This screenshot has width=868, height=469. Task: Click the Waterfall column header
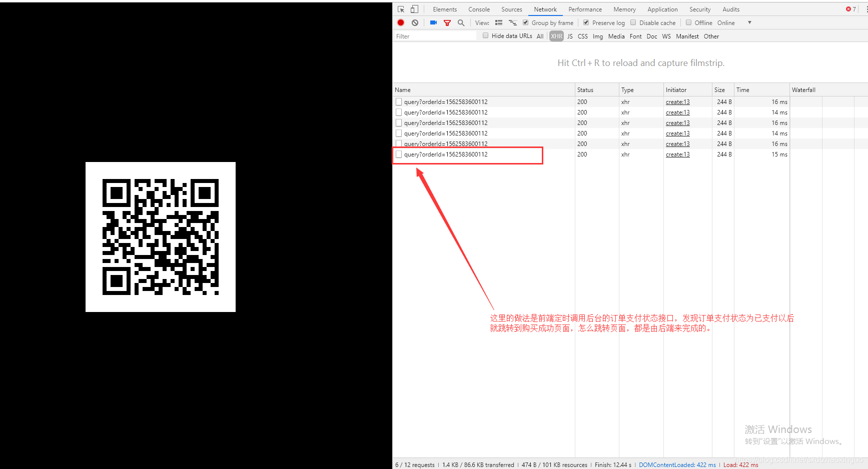828,90
